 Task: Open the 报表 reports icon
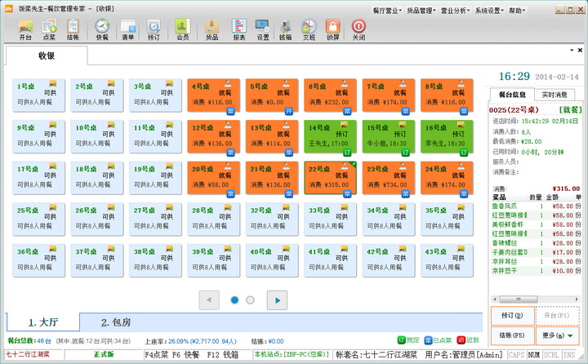click(x=239, y=29)
